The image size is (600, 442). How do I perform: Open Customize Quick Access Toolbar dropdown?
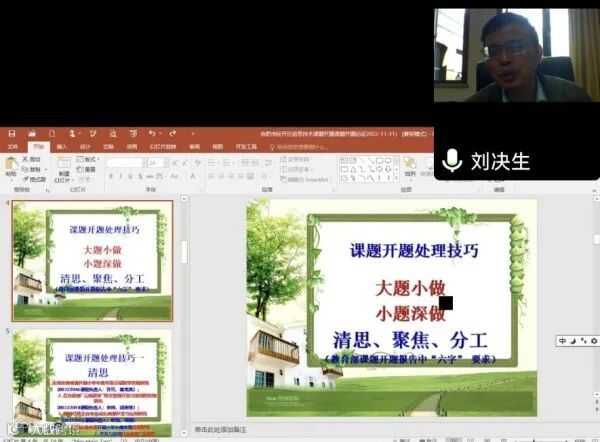193,134
